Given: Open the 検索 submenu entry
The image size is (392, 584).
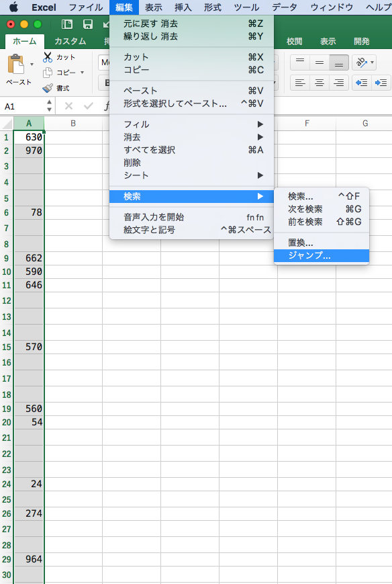Looking at the screenshot, I should [191, 196].
